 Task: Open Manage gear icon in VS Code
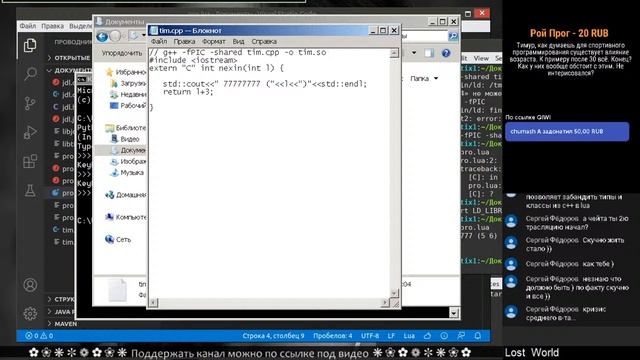(30, 313)
